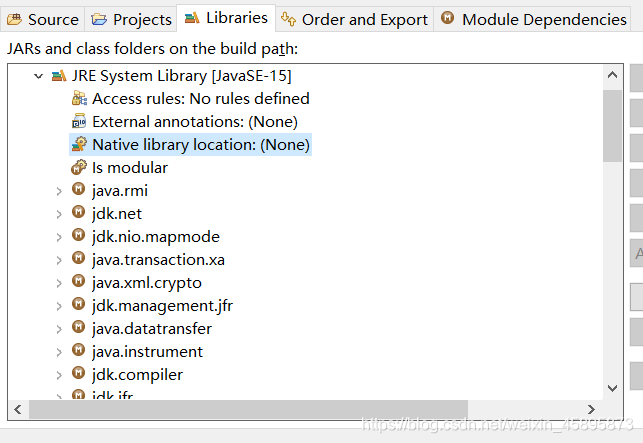Viewport: 643px width, 443px height.
Task: Collapse the JRE System Library node
Action: pyautogui.click(x=39, y=76)
